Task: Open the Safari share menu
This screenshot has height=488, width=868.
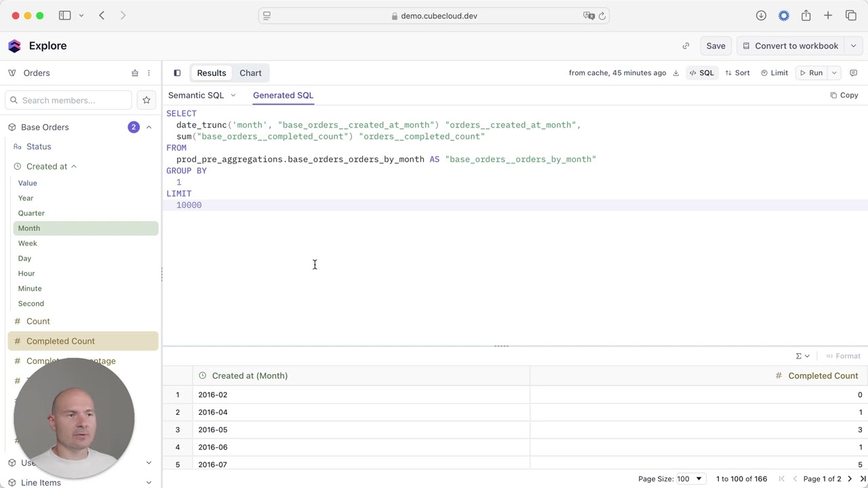Action: click(806, 16)
